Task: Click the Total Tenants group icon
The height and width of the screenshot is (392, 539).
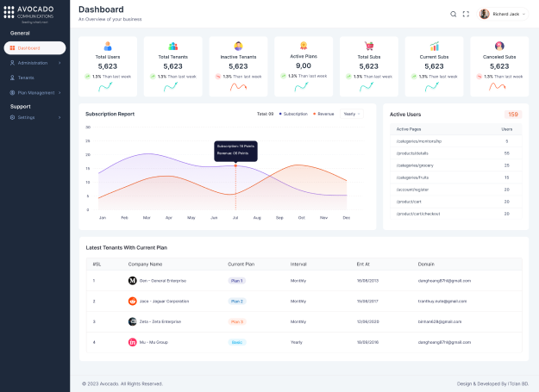Action: coord(173,46)
